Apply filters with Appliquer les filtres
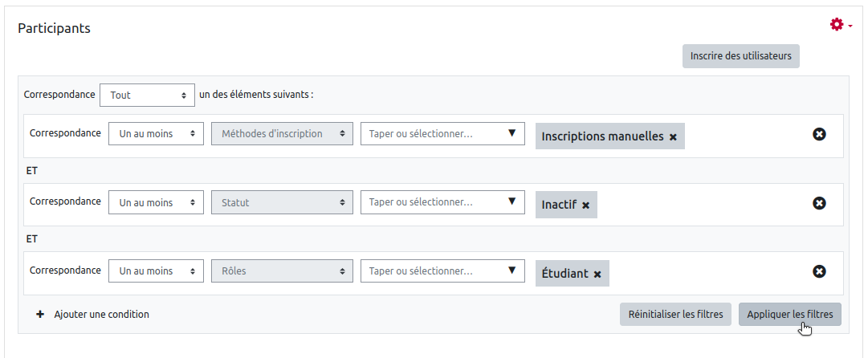 click(x=789, y=315)
